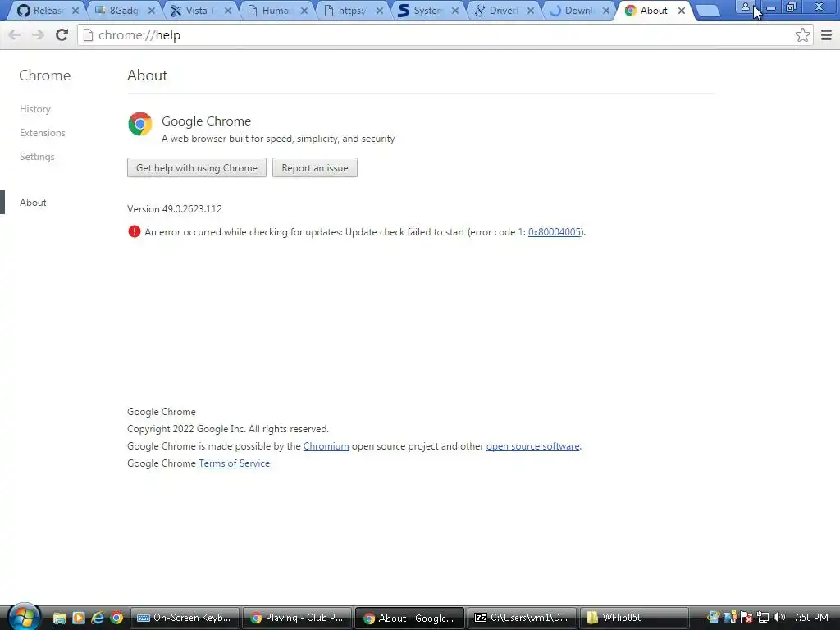This screenshot has height=630, width=840.
Task: Close the https:/ tab
Action: 379,11
